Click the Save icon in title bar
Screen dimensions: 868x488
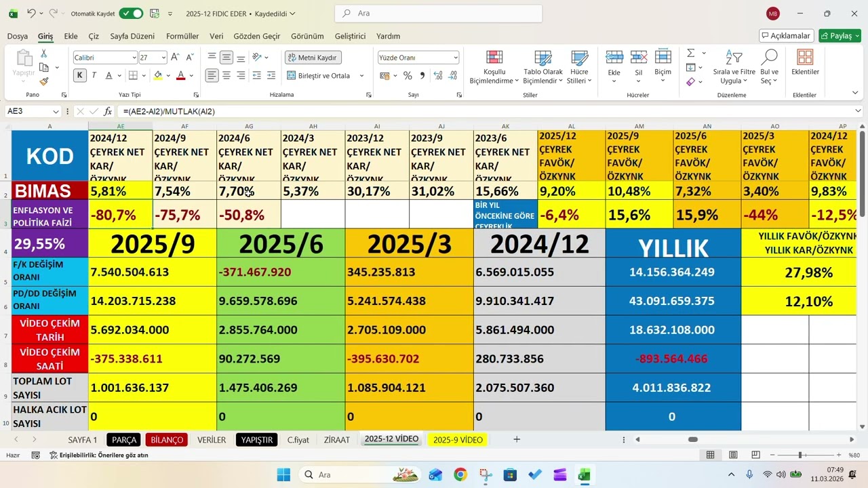(x=154, y=13)
